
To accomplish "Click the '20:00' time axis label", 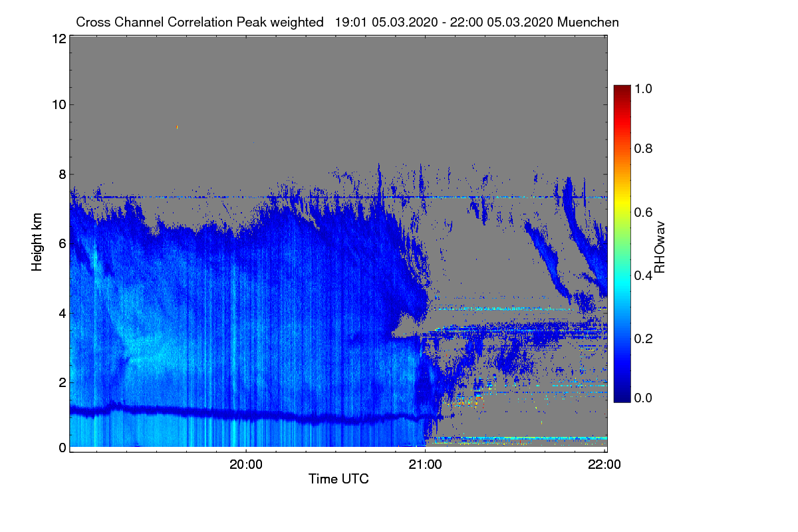I will click(246, 465).
